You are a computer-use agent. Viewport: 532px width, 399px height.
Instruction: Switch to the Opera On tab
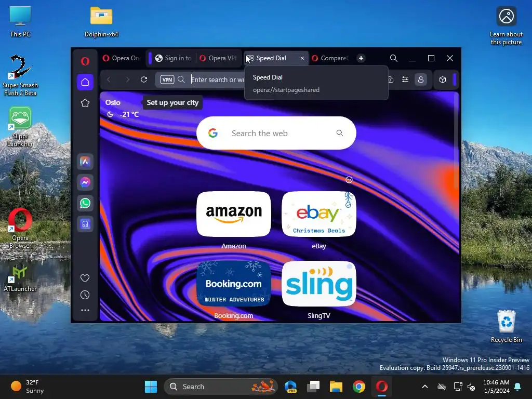point(122,58)
